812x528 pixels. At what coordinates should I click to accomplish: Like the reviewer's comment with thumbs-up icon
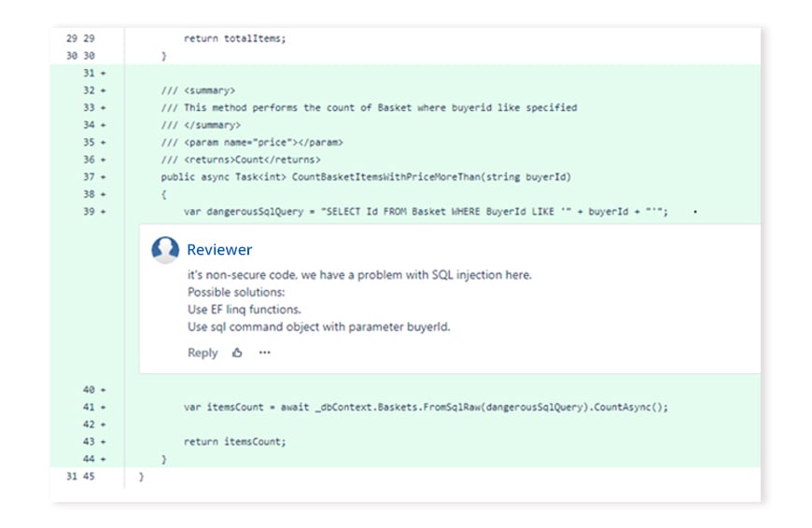point(237,353)
